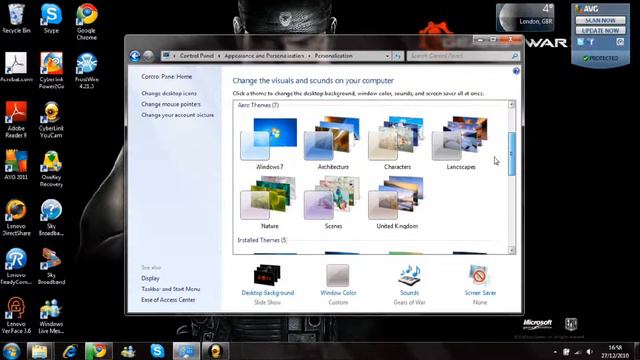640x360 pixels.
Task: Click the Back arrow in Control Panel
Action: 135,56
